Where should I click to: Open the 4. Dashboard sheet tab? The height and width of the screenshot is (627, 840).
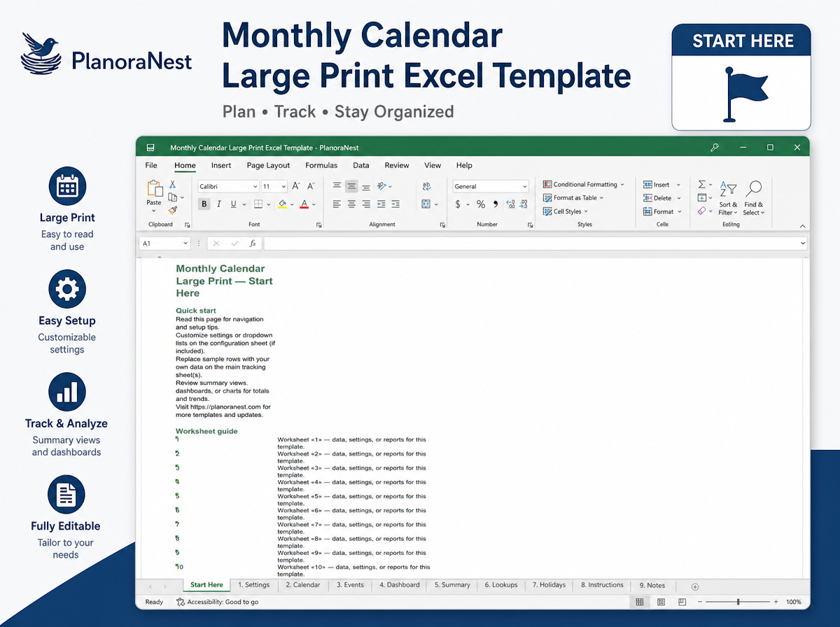coord(400,585)
